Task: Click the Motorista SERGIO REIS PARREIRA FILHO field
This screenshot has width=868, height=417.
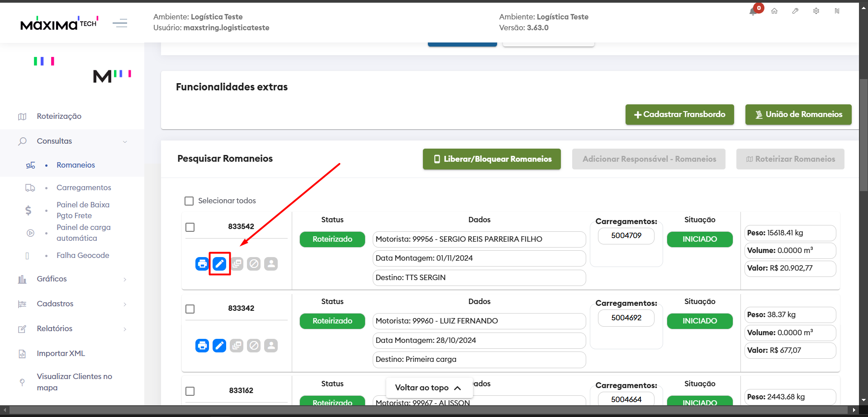Action: 479,239
